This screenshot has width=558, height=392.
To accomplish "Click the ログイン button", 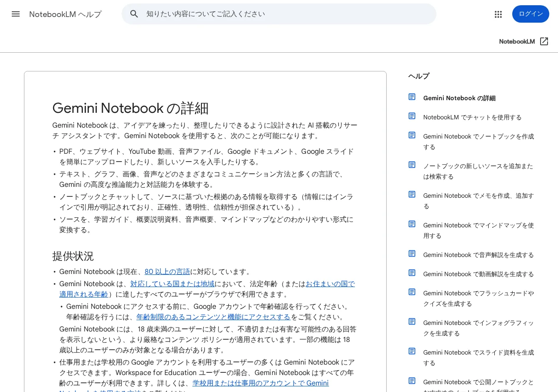I will coord(531,14).
